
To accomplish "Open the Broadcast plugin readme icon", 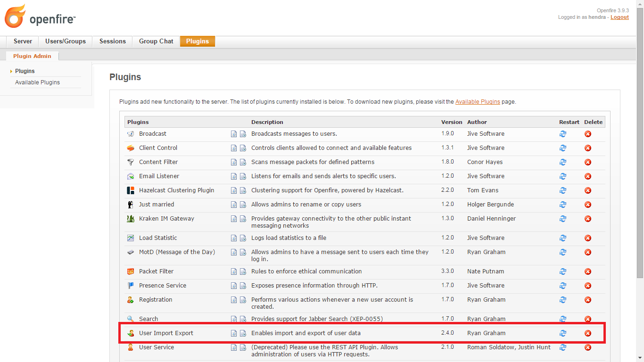I will coord(234,134).
